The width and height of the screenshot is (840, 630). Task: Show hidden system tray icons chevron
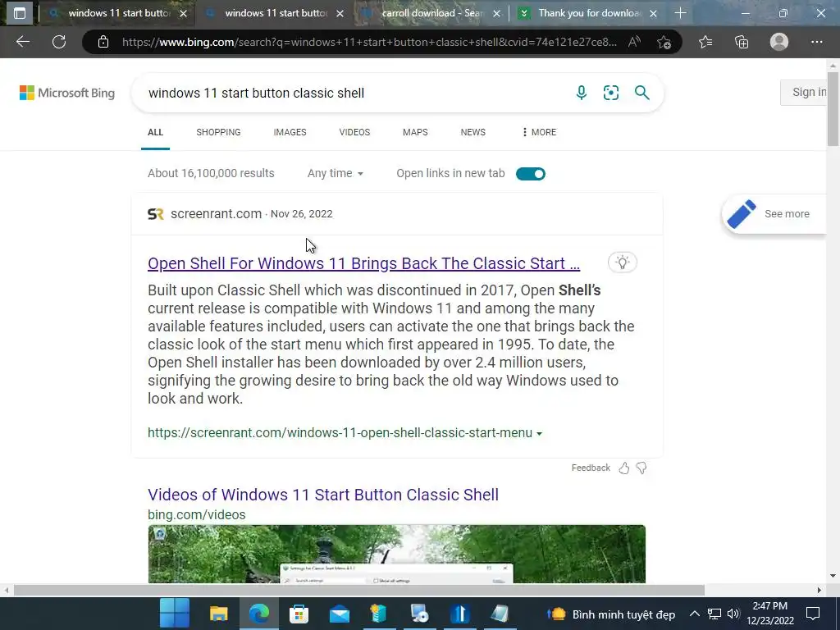coord(694,614)
